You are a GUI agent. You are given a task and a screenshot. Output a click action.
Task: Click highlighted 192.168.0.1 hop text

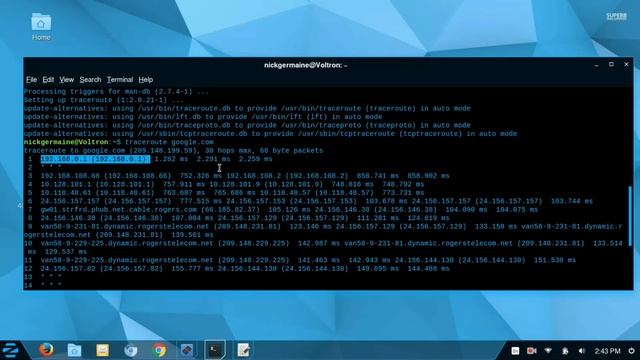tap(95, 159)
